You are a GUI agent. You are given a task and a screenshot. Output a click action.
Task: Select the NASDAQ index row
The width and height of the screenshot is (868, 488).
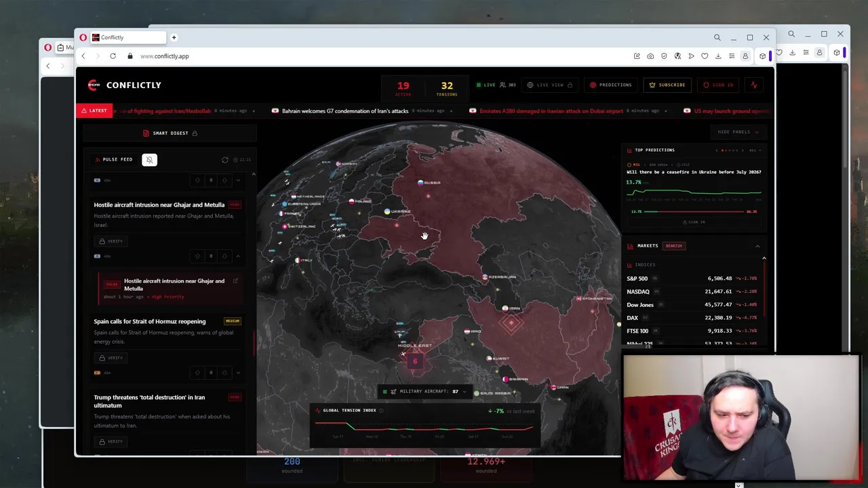pyautogui.click(x=692, y=291)
